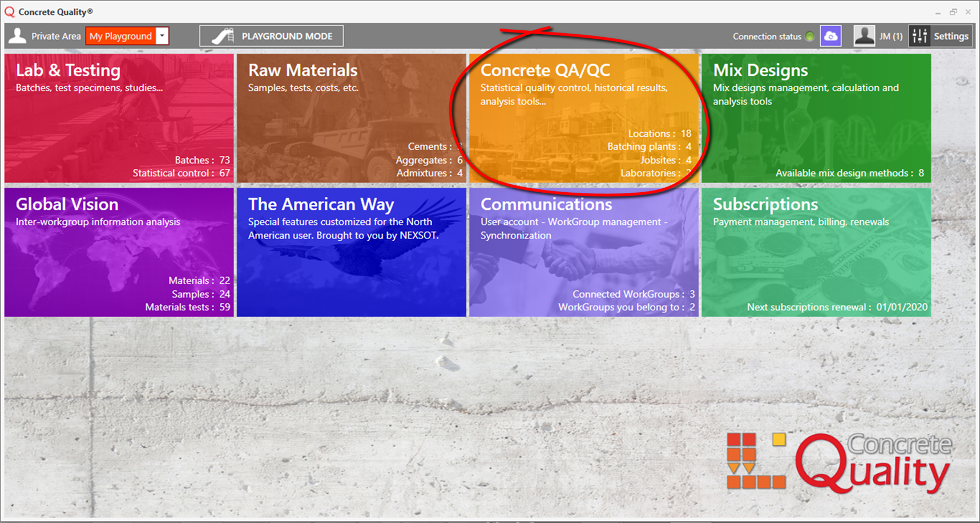
Task: Open the Communications tile
Action: point(583,253)
